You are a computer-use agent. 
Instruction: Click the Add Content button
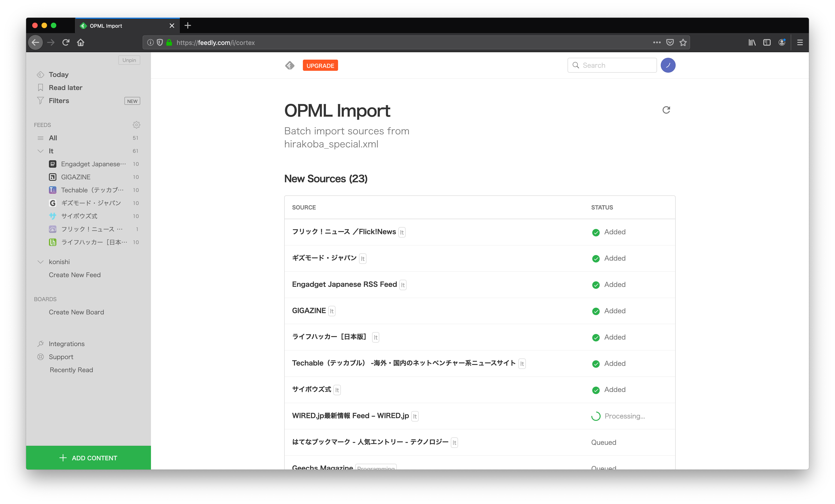click(x=89, y=458)
